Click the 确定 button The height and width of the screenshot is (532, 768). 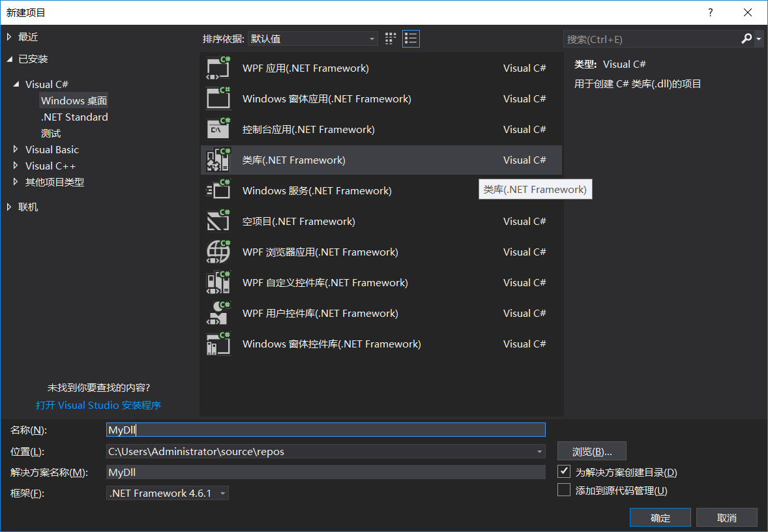[x=660, y=518]
